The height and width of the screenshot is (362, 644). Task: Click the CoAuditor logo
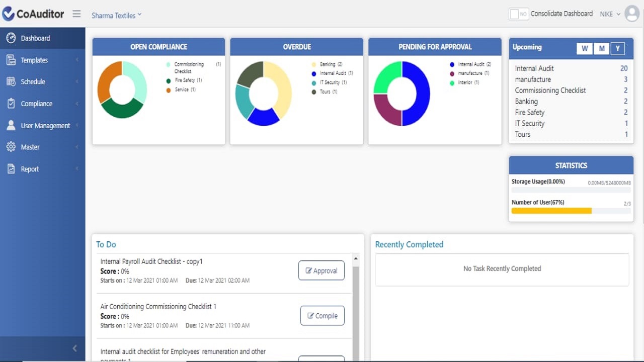click(x=33, y=14)
